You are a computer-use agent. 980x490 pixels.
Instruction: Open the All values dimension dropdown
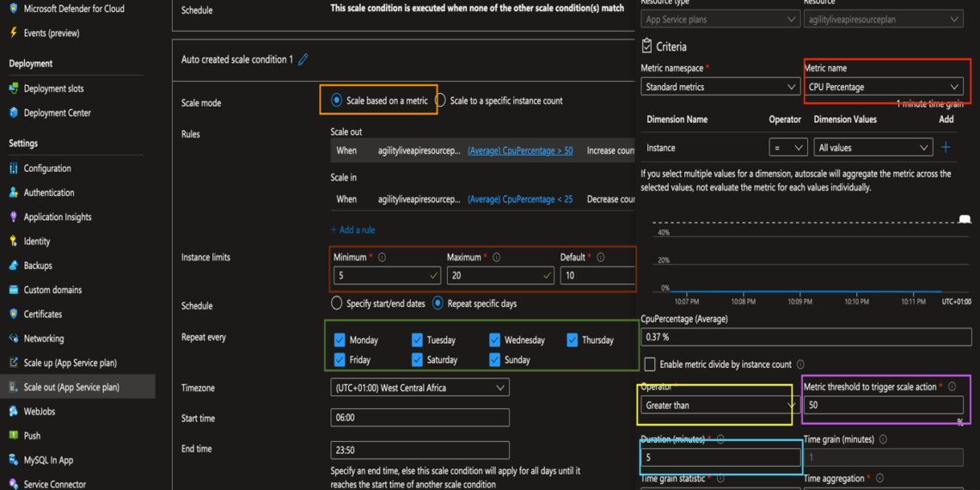tap(873, 148)
